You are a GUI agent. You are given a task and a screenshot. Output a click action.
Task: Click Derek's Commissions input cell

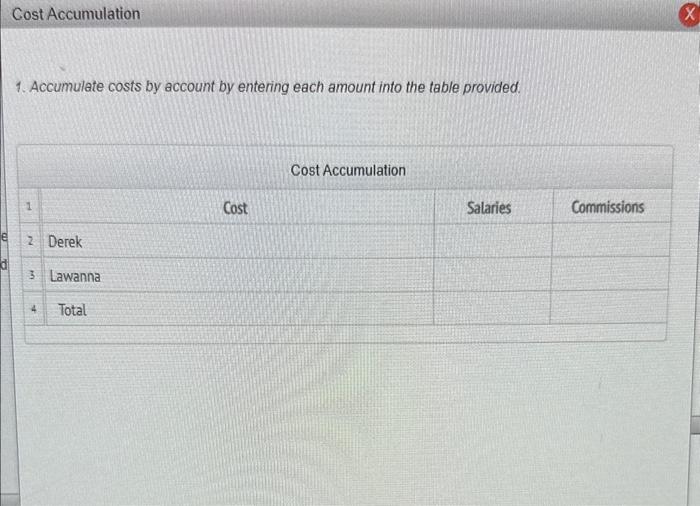611,240
